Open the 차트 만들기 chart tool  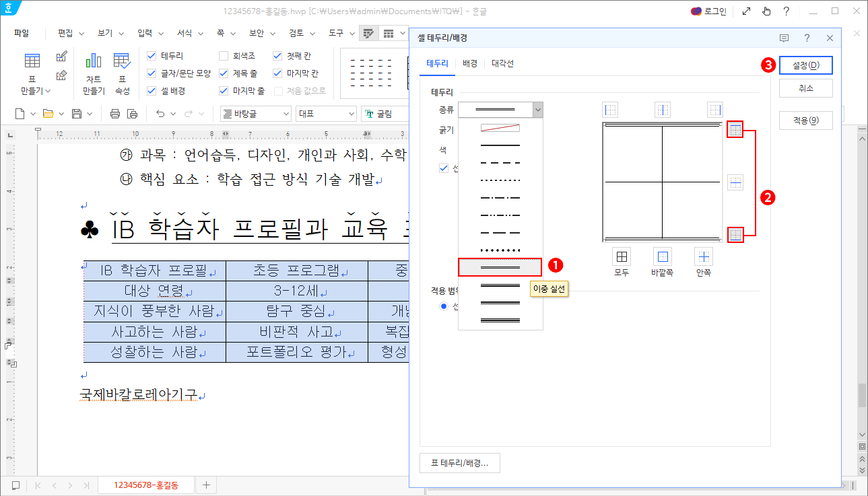[93, 61]
